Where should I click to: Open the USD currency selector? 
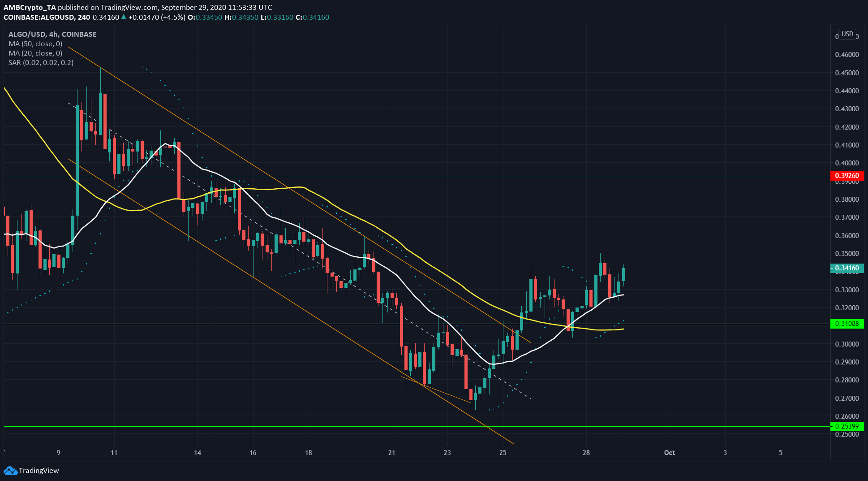(x=847, y=34)
